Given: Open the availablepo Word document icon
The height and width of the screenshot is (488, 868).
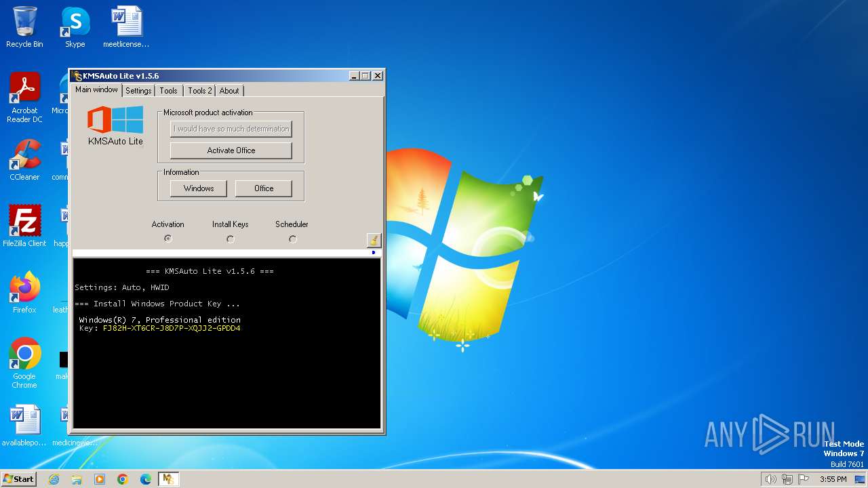Looking at the screenshot, I should point(24,426).
